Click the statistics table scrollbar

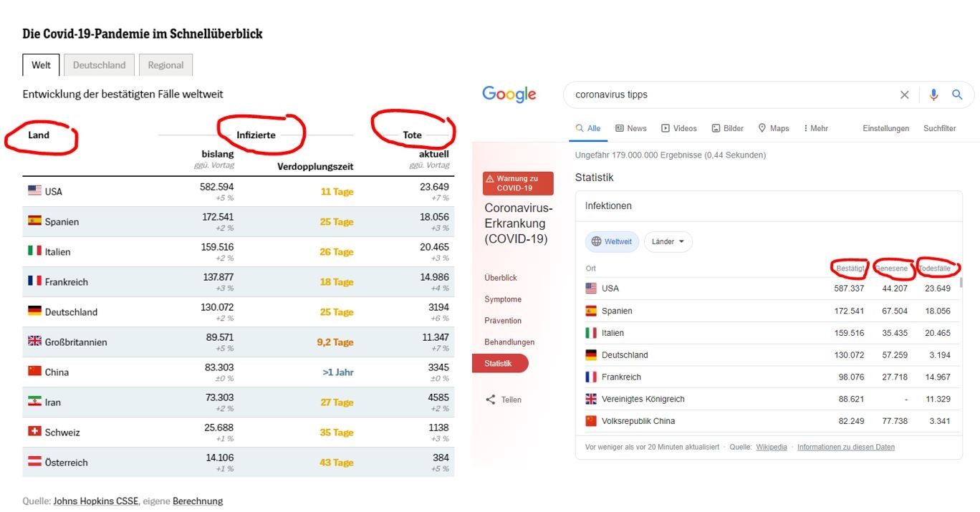pyautogui.click(x=960, y=282)
